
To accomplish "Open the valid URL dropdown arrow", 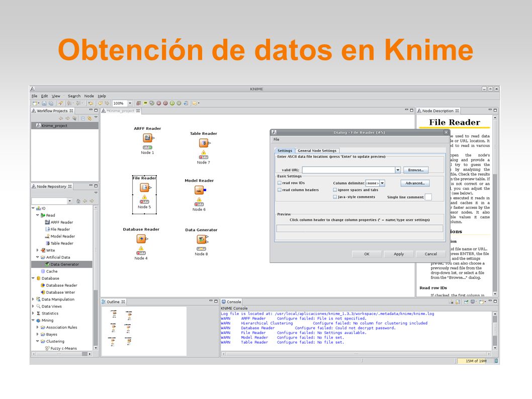I will pyautogui.click(x=398, y=170).
